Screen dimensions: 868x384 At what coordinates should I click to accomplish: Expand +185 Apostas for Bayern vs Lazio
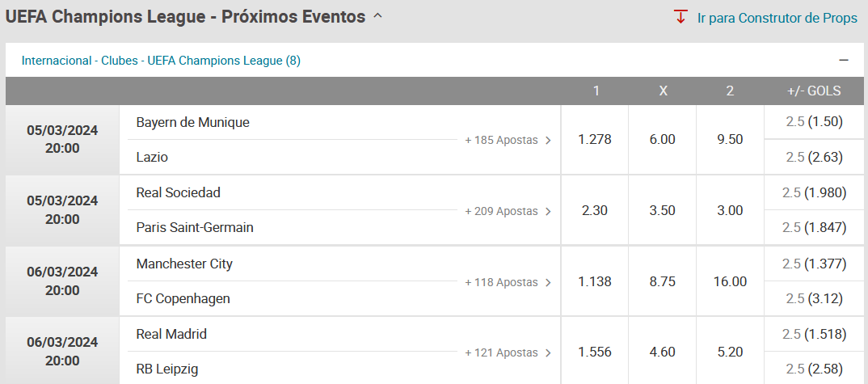tap(508, 140)
